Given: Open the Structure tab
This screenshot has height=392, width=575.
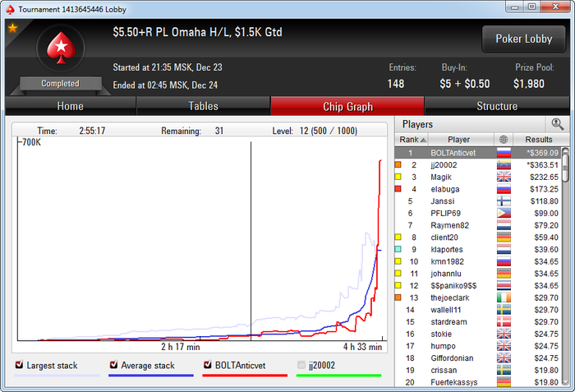Looking at the screenshot, I should [x=497, y=106].
